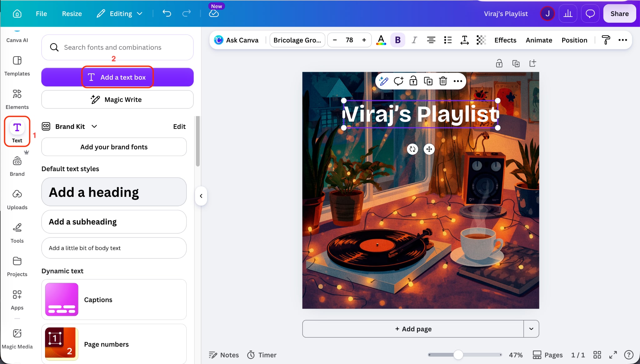The image size is (640, 364).
Task: Check cloud save status icon
Action: (214, 13)
